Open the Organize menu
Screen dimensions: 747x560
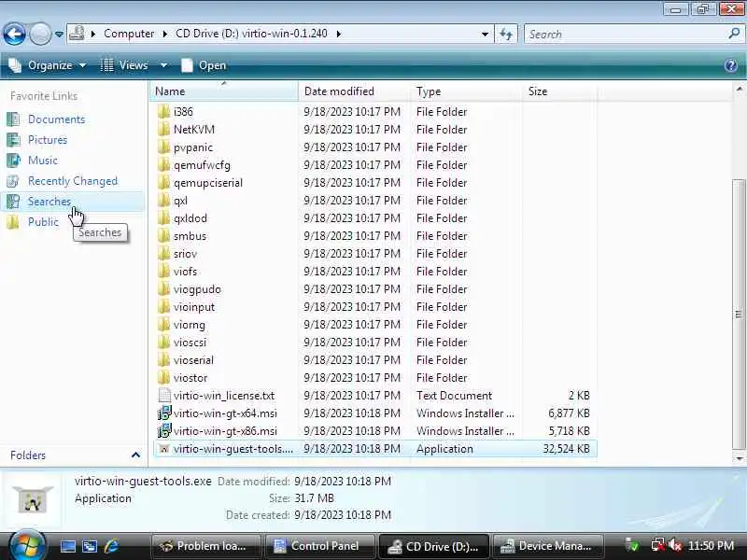pos(49,65)
